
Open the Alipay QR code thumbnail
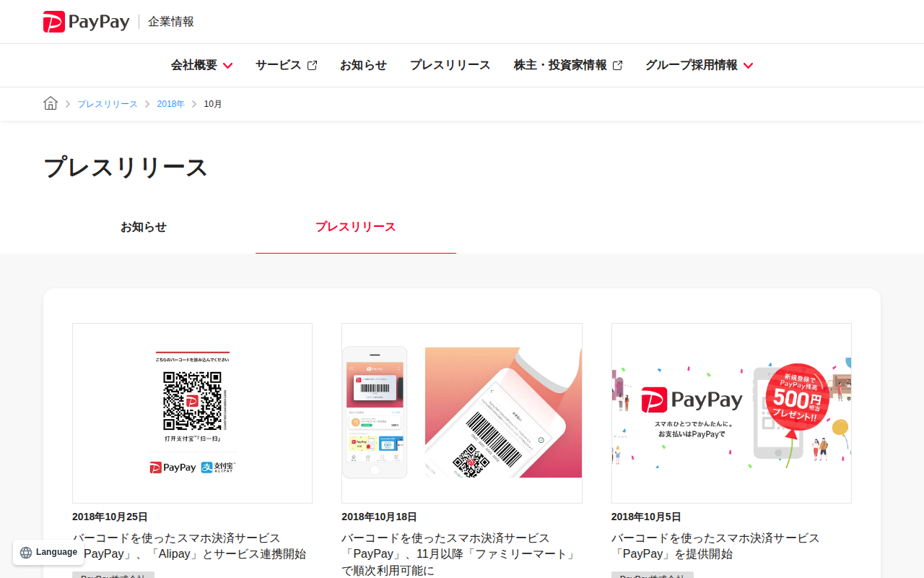[x=192, y=413]
